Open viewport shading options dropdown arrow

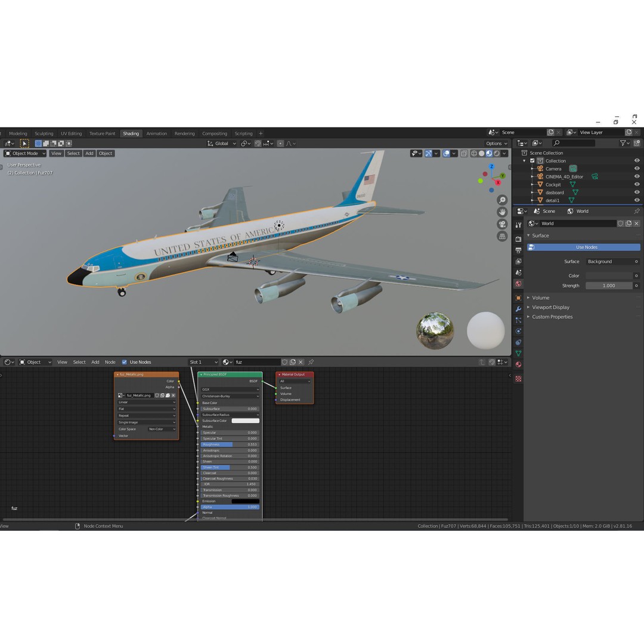(x=504, y=153)
